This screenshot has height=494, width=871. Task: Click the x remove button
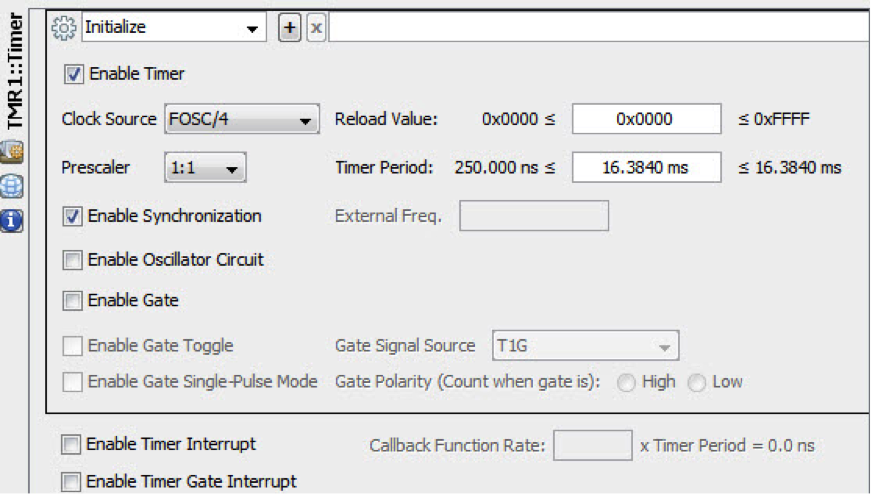314,28
